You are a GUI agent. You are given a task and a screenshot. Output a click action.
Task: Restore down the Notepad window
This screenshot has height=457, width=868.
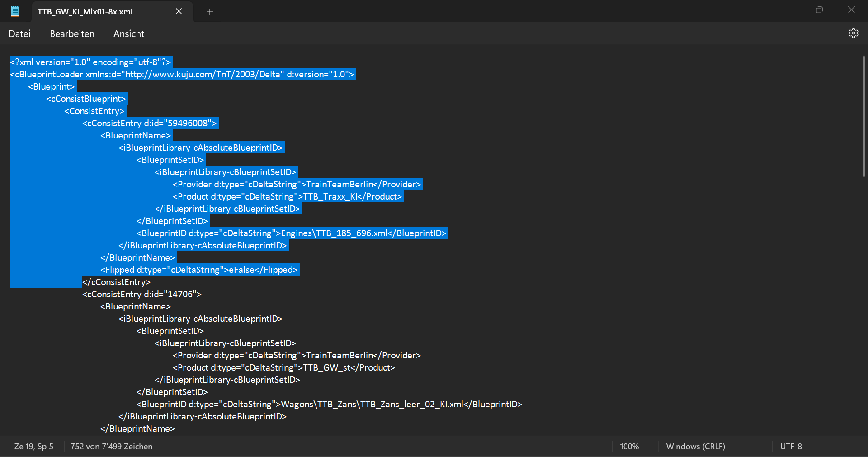819,10
